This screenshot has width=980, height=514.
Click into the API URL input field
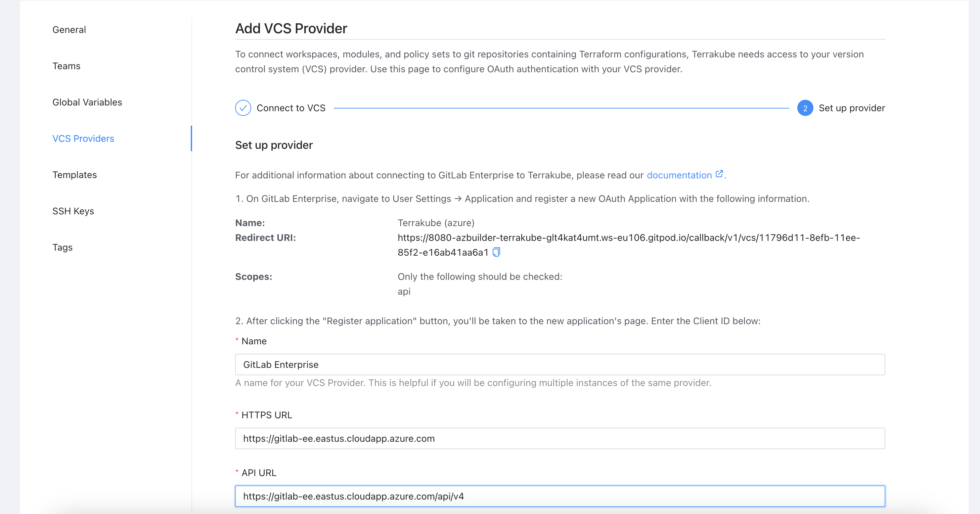coord(560,496)
